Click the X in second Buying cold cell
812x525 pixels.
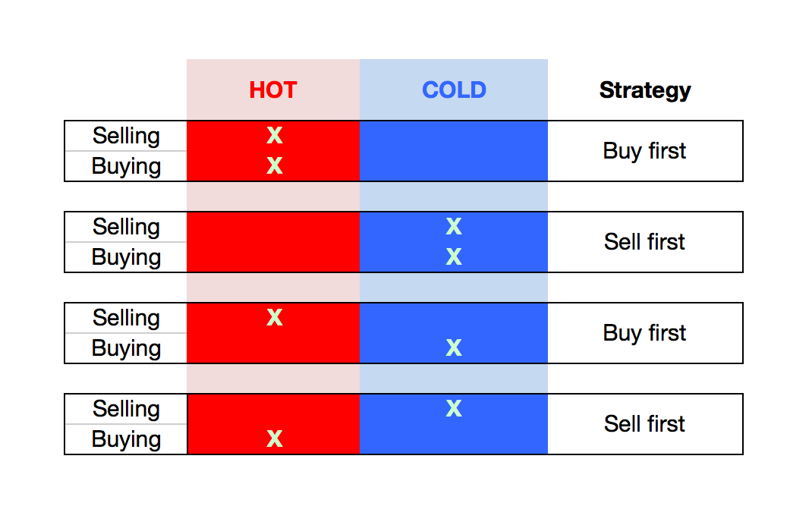tap(454, 256)
